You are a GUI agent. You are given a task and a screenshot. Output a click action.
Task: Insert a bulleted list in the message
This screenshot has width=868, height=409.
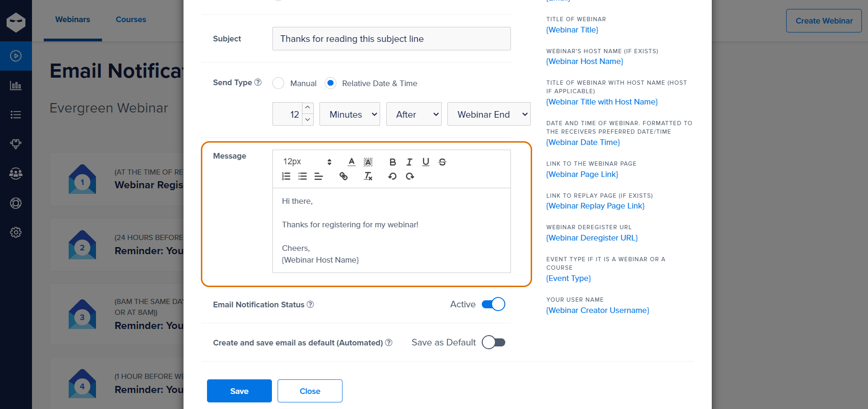[303, 176]
